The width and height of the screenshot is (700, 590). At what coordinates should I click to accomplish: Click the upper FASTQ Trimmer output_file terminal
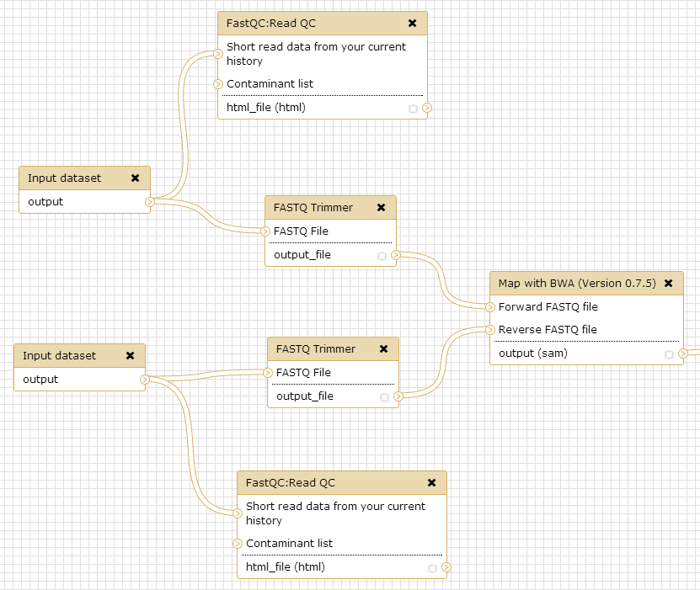pyautogui.click(x=396, y=255)
